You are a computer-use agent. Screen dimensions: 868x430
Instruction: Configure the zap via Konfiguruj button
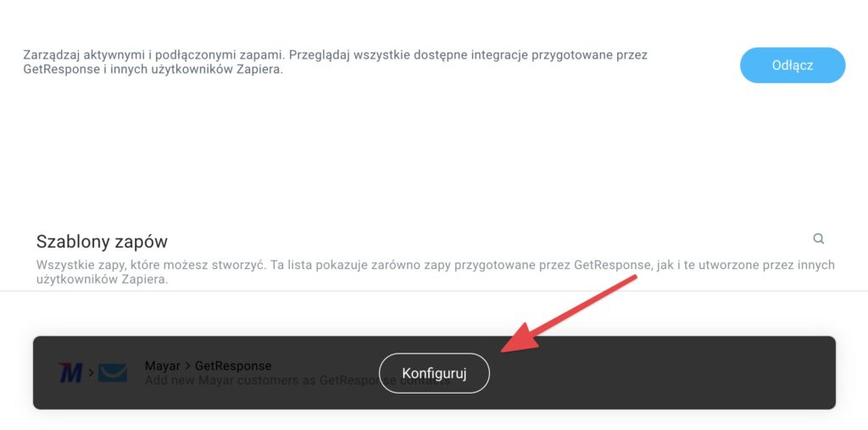[x=434, y=373]
